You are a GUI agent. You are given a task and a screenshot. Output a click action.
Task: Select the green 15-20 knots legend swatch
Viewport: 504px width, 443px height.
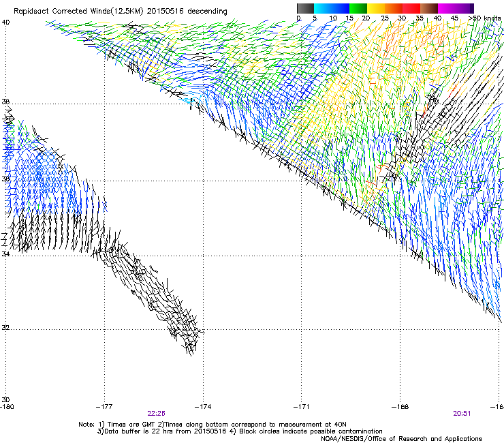click(x=358, y=8)
